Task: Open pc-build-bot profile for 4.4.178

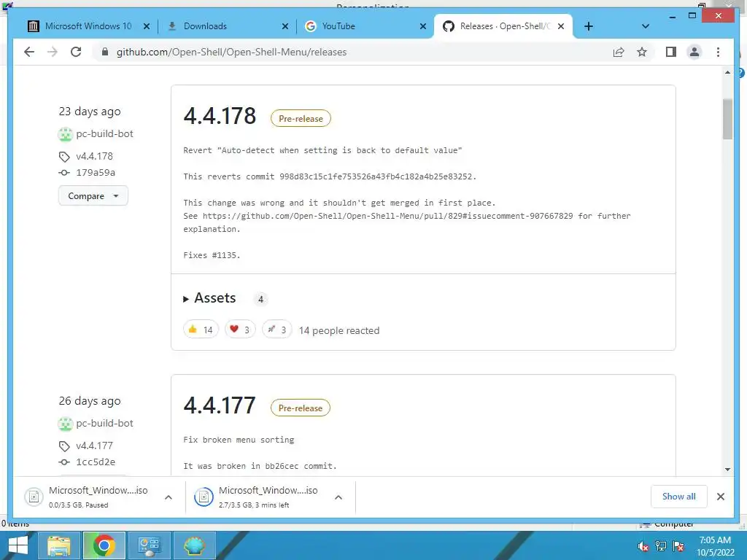Action: (x=104, y=134)
